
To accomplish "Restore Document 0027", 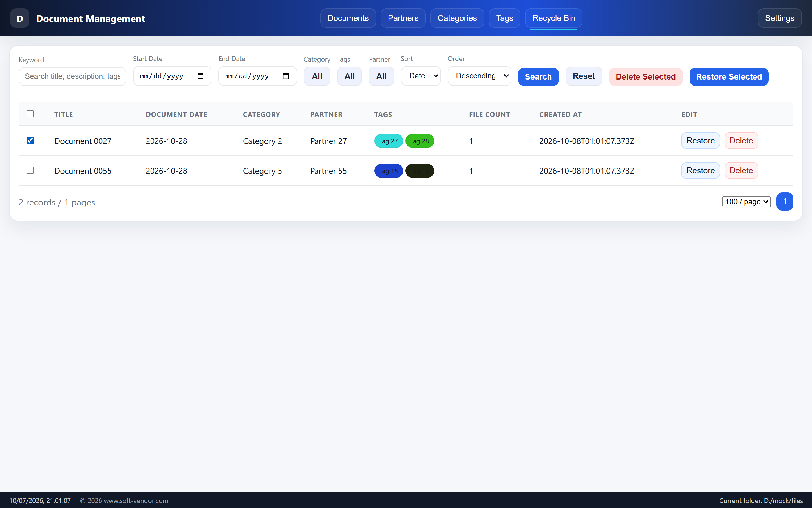I will (700, 141).
